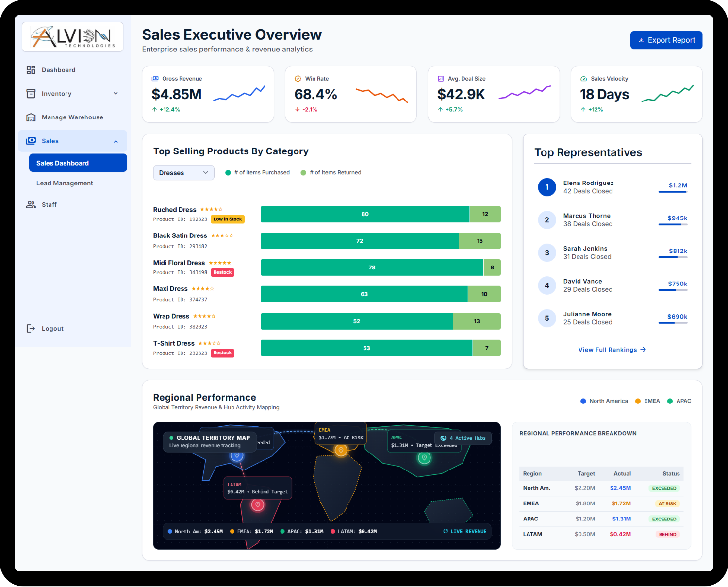
Task: Click the Sales Velocity gauge icon
Action: point(584,79)
